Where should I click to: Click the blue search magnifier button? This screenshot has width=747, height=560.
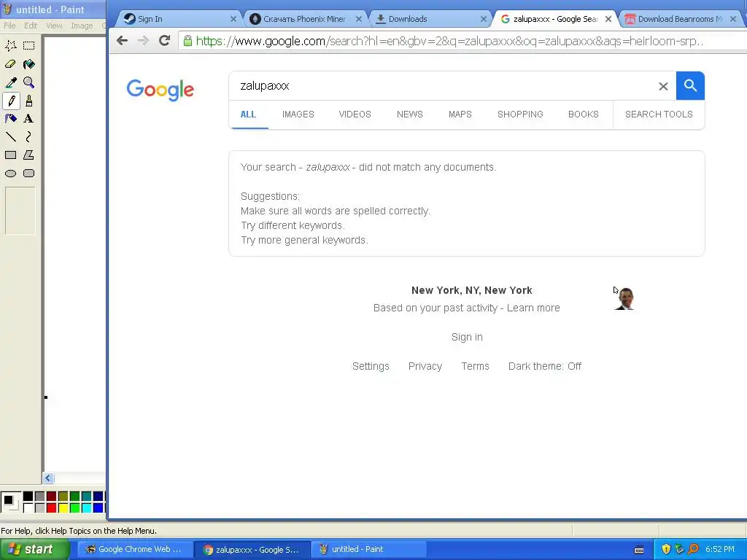click(x=690, y=86)
